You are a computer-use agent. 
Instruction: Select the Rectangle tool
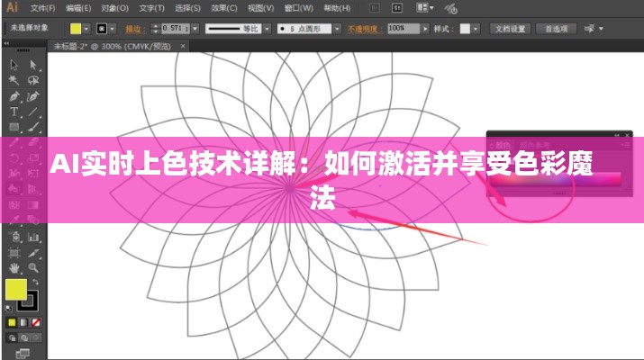pyautogui.click(x=14, y=127)
